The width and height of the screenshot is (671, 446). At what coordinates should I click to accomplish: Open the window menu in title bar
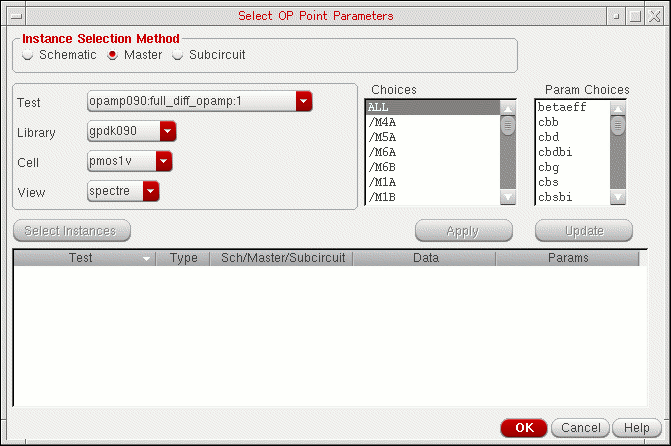(16, 16)
